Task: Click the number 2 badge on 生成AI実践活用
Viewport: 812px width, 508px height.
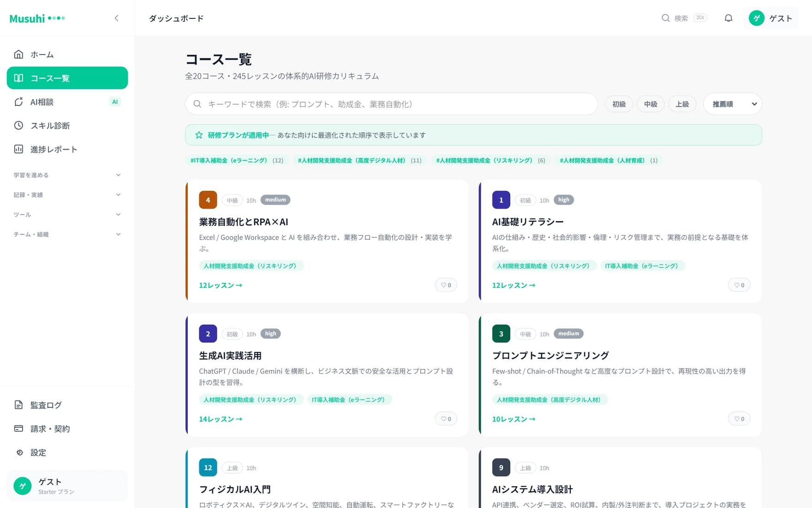Action: [x=208, y=334]
